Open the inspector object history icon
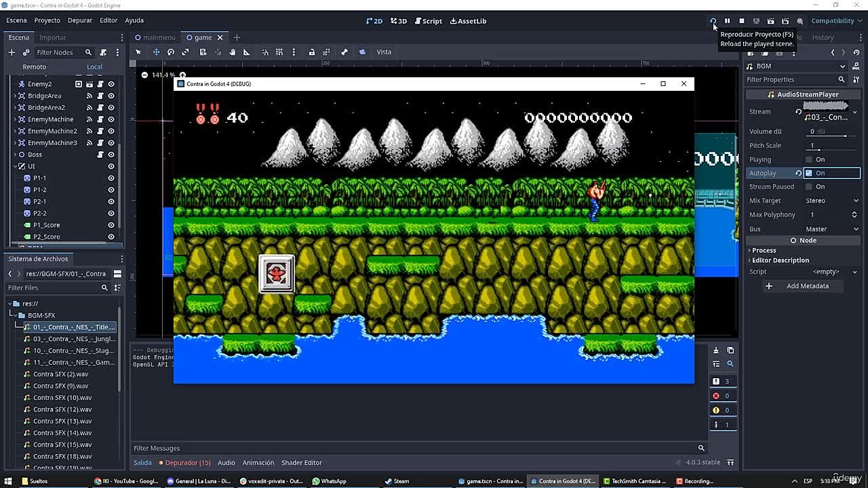 click(856, 52)
